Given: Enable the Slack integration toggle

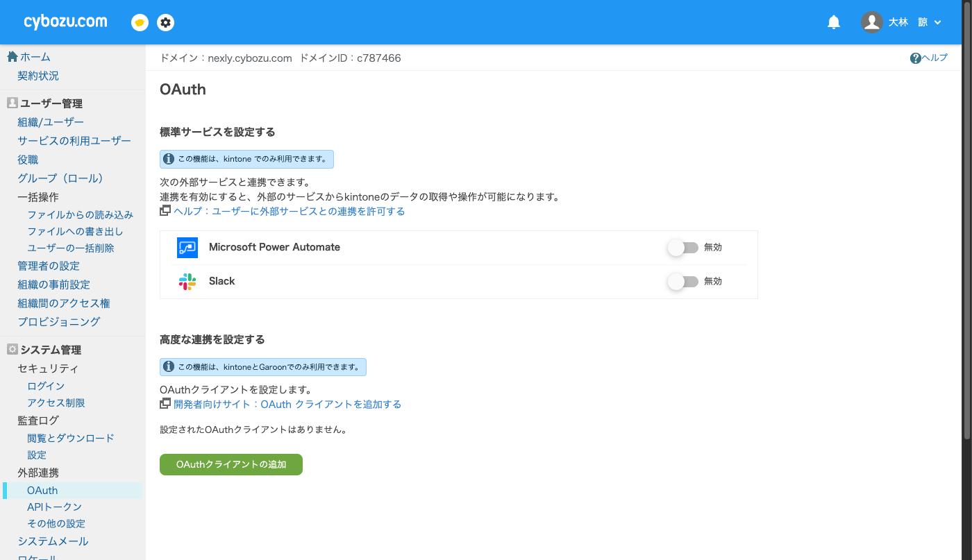Looking at the screenshot, I should tap(683, 281).
